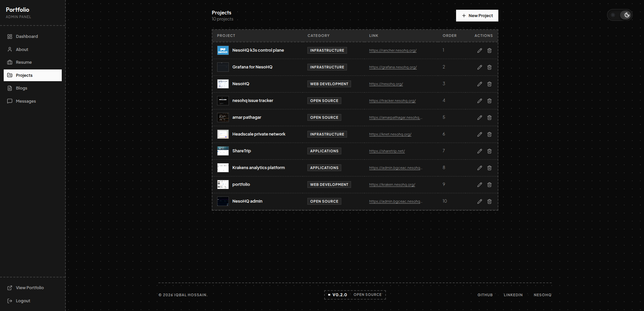The width and height of the screenshot is (644, 311).
Task: Click the ShareTrip project thumbnail
Action: pyautogui.click(x=223, y=151)
